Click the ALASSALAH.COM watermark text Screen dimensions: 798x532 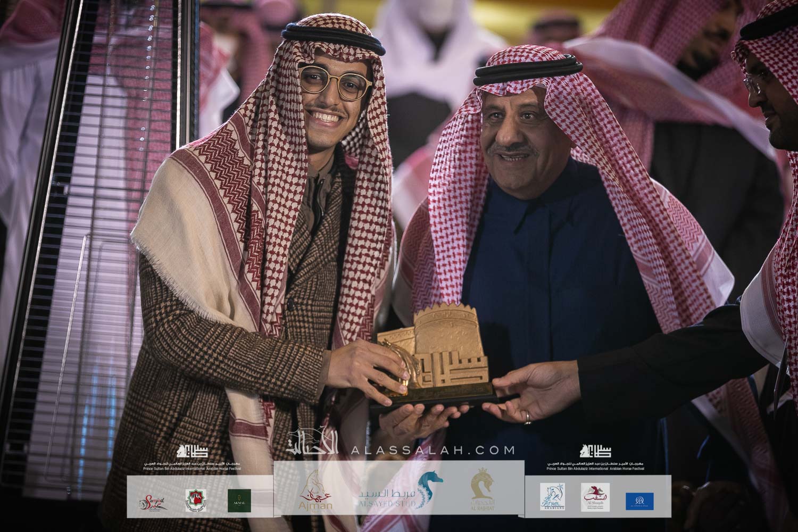433,450
